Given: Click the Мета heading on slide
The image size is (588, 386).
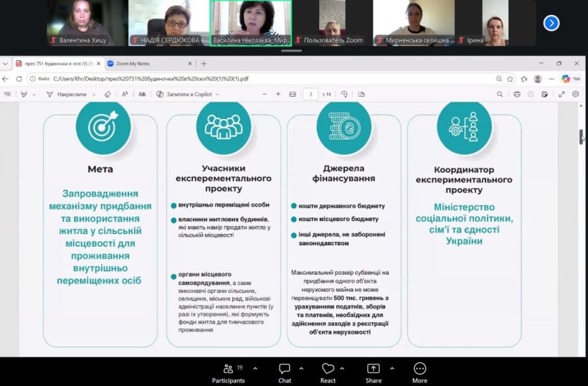Looking at the screenshot, I should pos(100,169).
